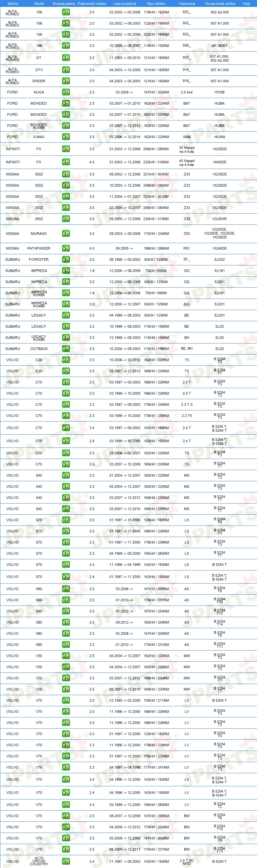Click the fuel icon in the VOLVO C70 2.3 T-5 row

(66, 404)
